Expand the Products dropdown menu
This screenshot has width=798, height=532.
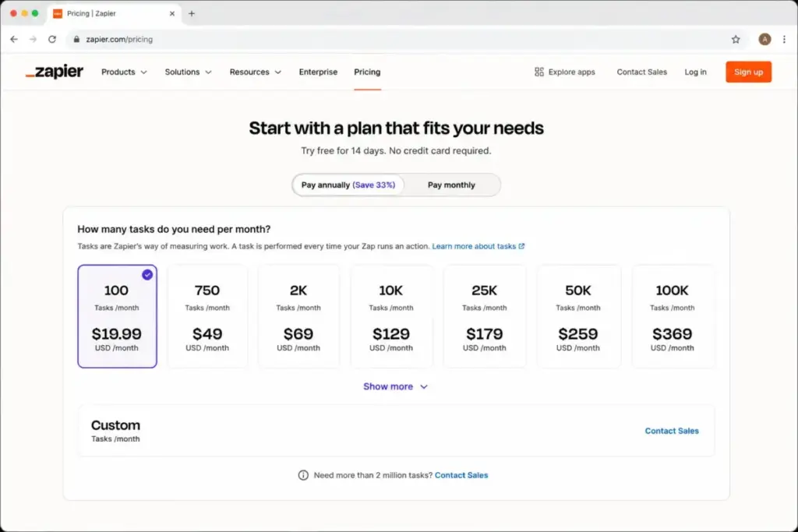[124, 72]
